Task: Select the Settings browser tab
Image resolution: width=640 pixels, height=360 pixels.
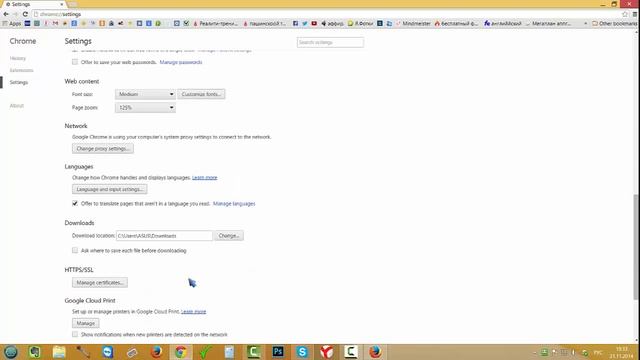Action: pyautogui.click(x=33, y=4)
